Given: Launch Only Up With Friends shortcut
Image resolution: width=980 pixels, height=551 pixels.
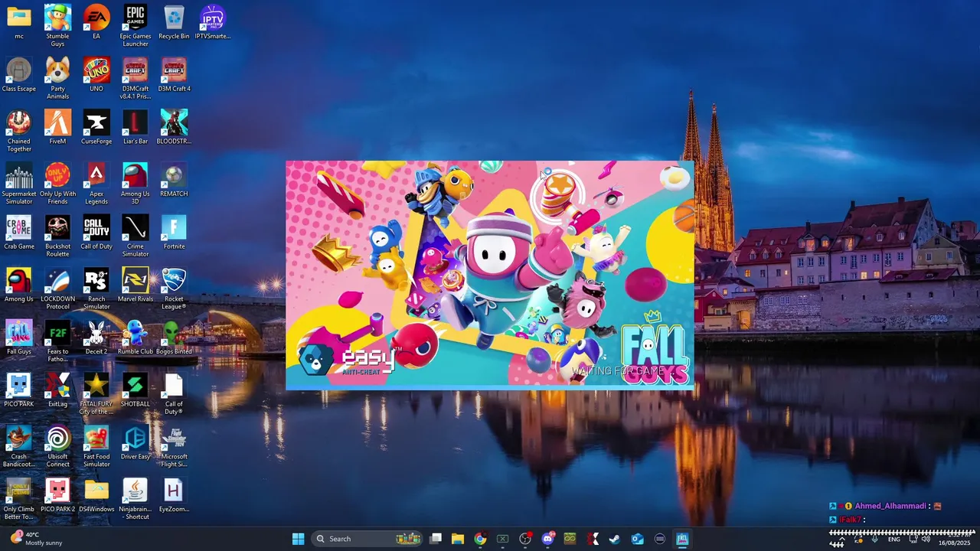Looking at the screenshot, I should point(57,184).
